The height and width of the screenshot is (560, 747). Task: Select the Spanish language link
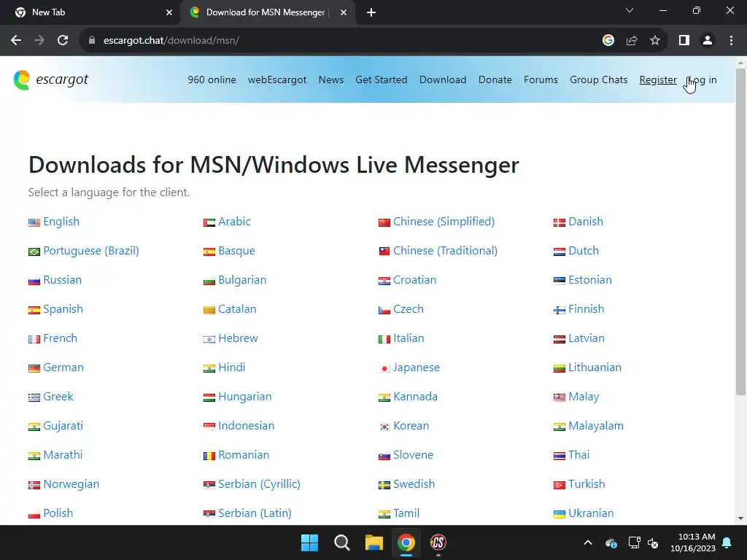(x=63, y=309)
